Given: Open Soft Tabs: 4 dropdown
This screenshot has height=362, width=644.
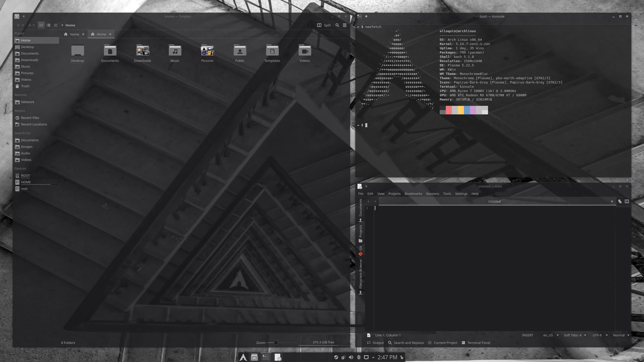Looking at the screenshot, I should pos(575,335).
